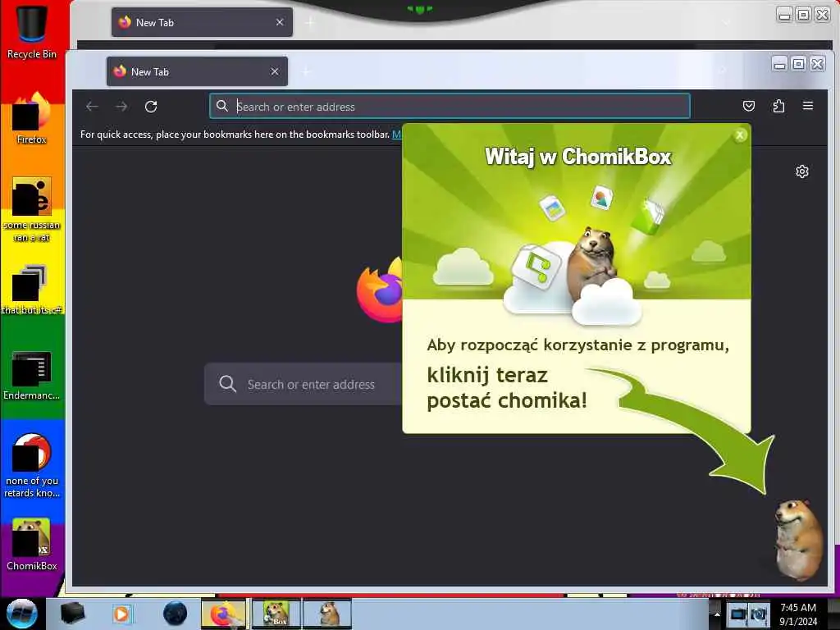Maximize the front Firefox window
The height and width of the screenshot is (630, 840).
(798, 64)
